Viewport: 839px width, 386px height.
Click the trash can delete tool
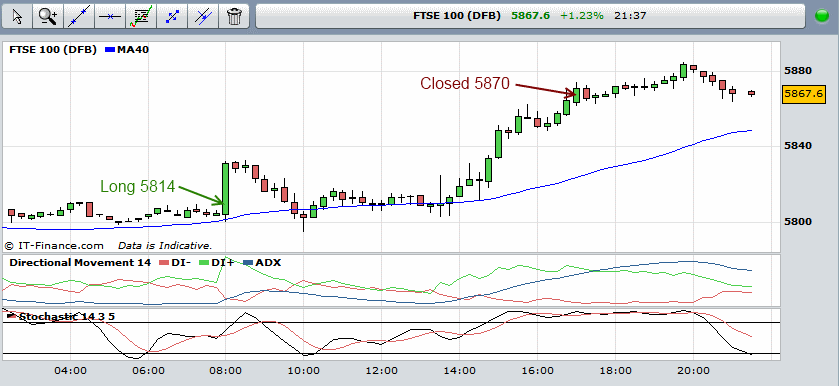click(234, 16)
